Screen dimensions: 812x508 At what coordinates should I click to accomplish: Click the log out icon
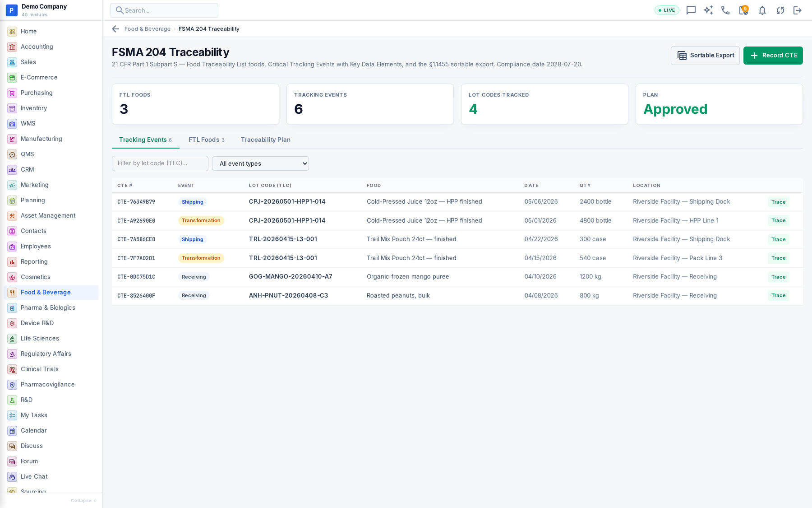[x=798, y=10]
